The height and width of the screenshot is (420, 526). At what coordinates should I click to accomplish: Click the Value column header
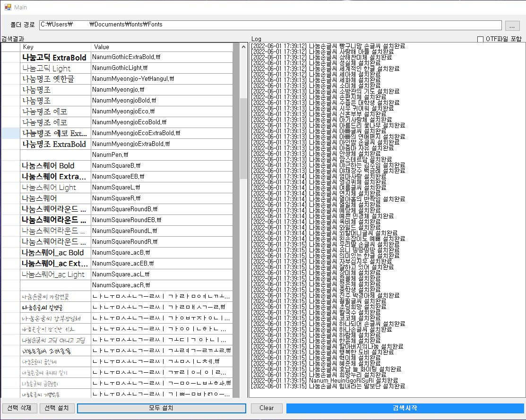pos(162,47)
